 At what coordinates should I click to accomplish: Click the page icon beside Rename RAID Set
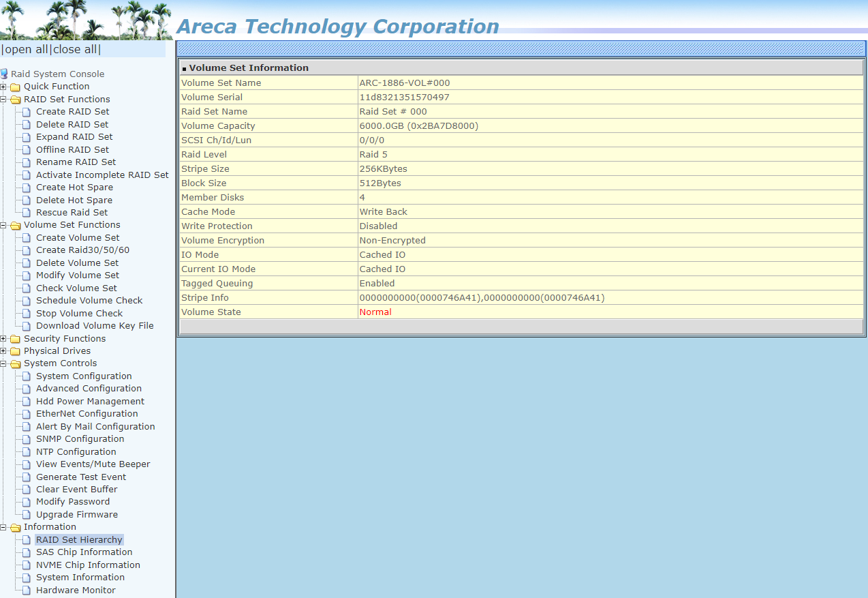point(27,162)
